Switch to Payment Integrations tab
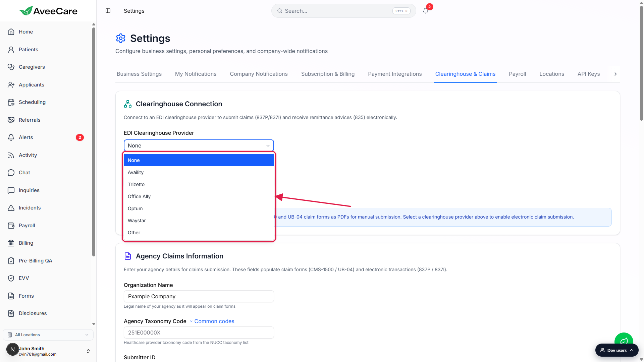644x362 pixels. click(x=395, y=74)
